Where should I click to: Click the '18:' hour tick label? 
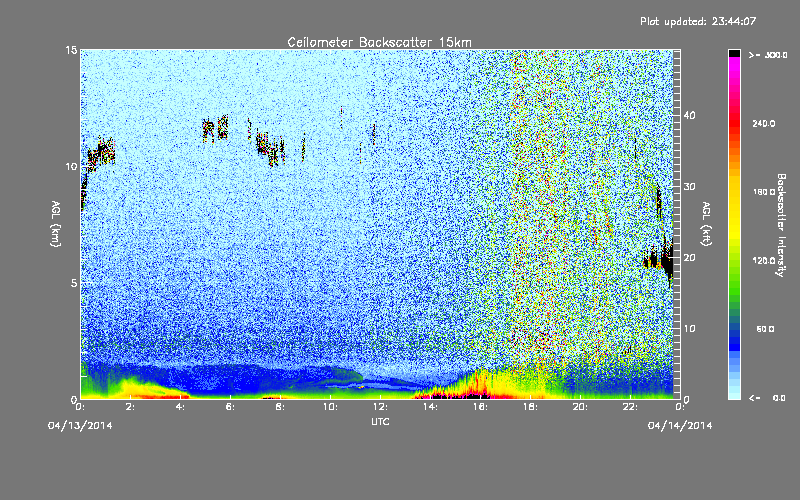tap(531, 407)
